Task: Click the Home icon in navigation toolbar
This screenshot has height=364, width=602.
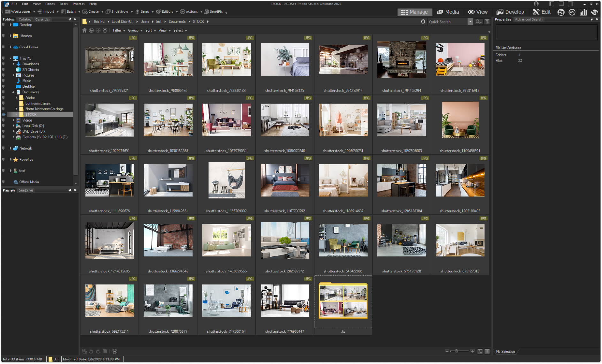Action: [84, 30]
